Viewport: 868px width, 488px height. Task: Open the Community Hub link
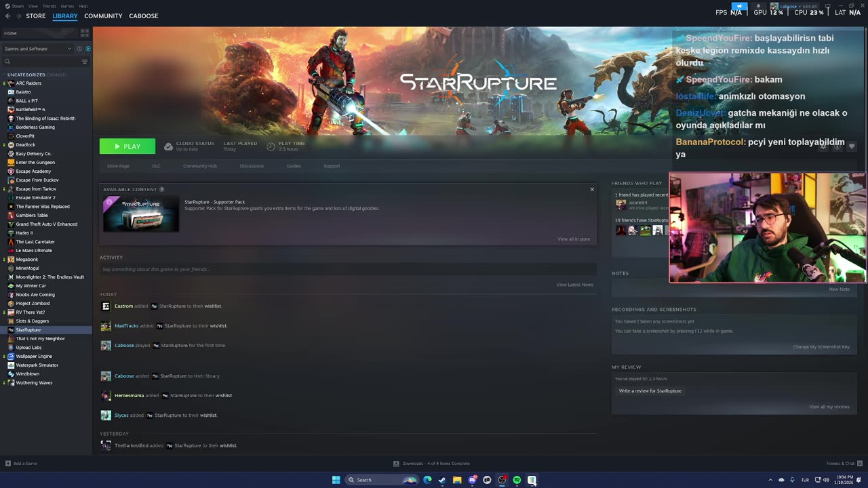(200, 166)
